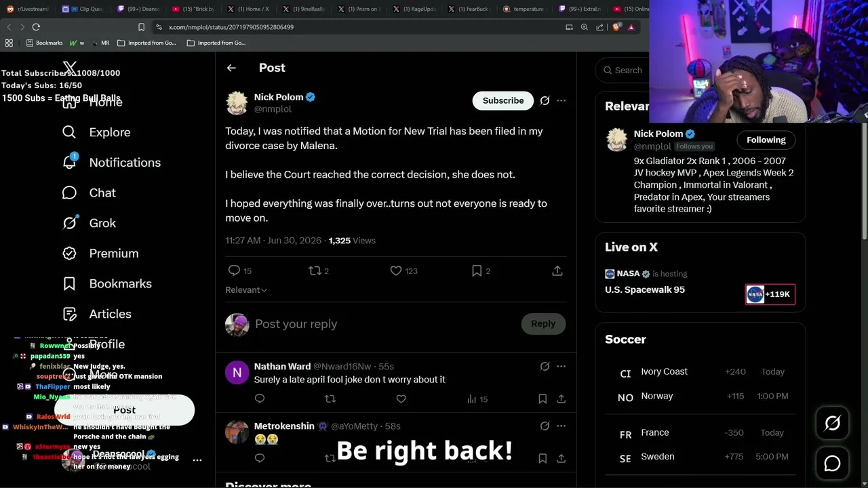Click the Subscribe button on Nick Polom's post
This screenshot has width=868, height=488.
coord(503,100)
